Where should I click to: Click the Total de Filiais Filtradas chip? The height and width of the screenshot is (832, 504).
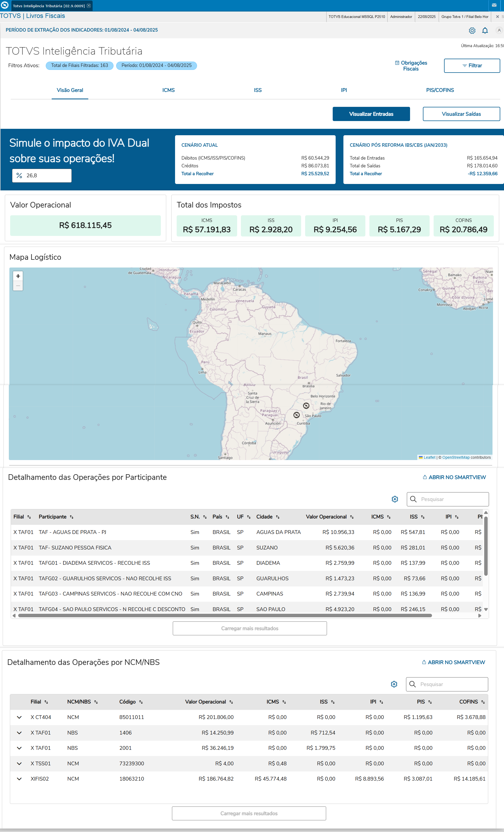[x=80, y=66]
